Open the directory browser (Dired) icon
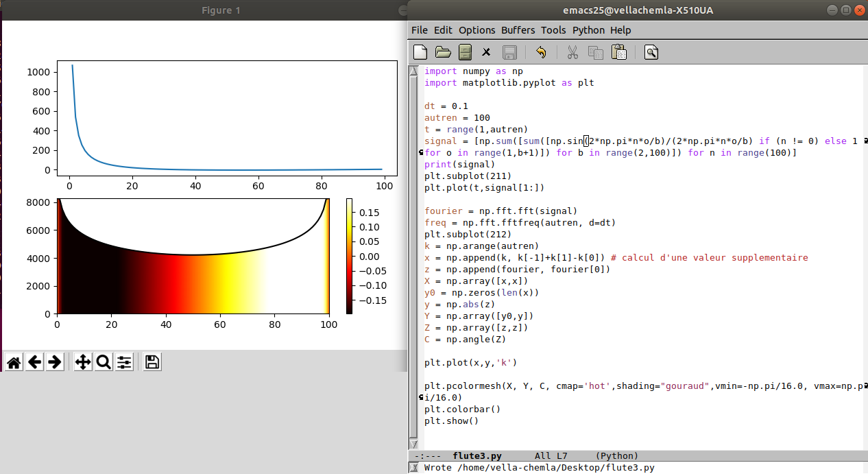This screenshot has width=868, height=474. tap(465, 52)
